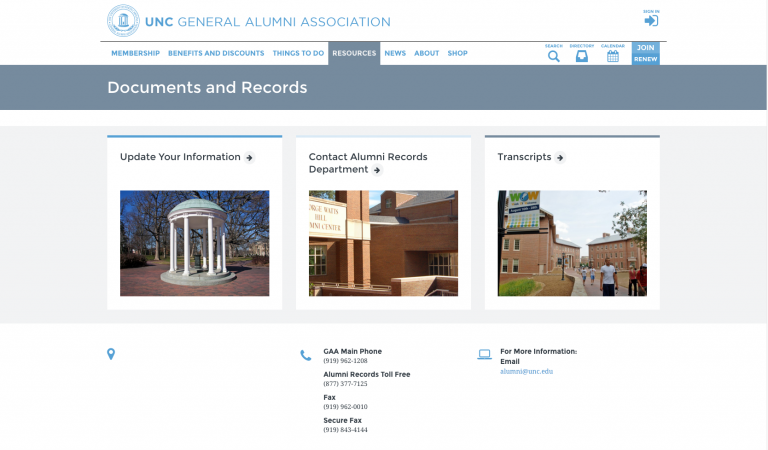Go to the News menu item

pyautogui.click(x=395, y=53)
